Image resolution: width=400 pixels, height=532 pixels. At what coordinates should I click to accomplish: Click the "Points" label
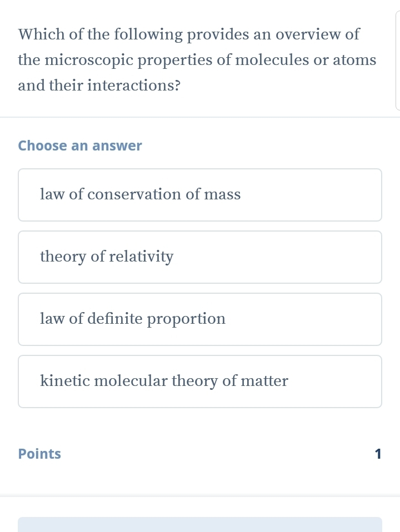[x=39, y=454]
